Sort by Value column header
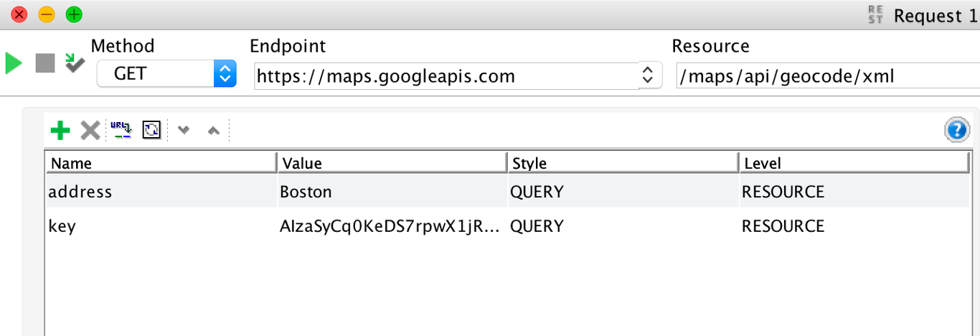Image resolution: width=980 pixels, height=336 pixels. click(392, 163)
